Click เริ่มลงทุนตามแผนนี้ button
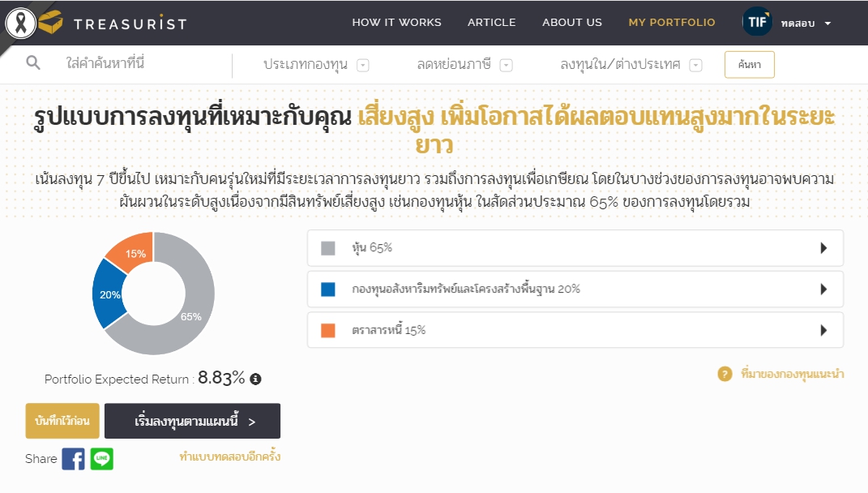This screenshot has height=493, width=868. [x=192, y=422]
